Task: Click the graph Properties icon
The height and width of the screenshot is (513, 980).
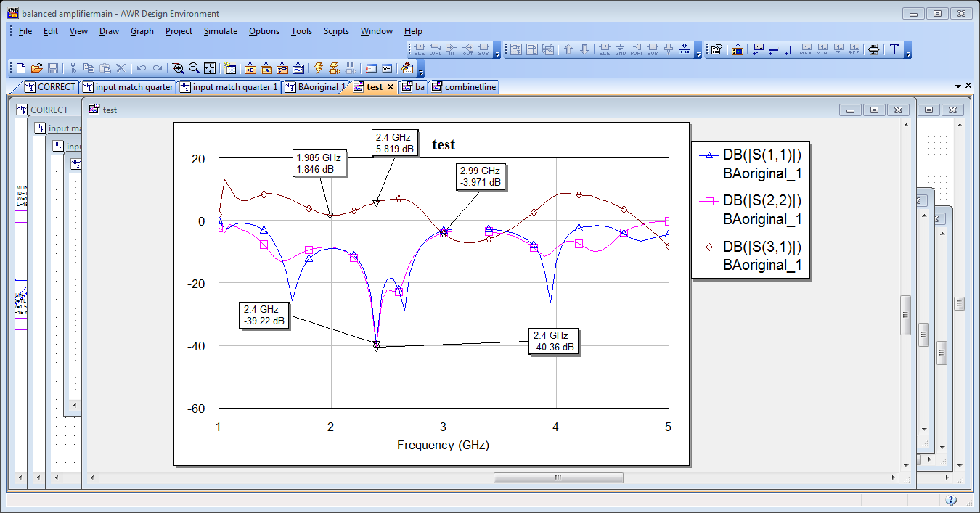Action: (x=716, y=50)
